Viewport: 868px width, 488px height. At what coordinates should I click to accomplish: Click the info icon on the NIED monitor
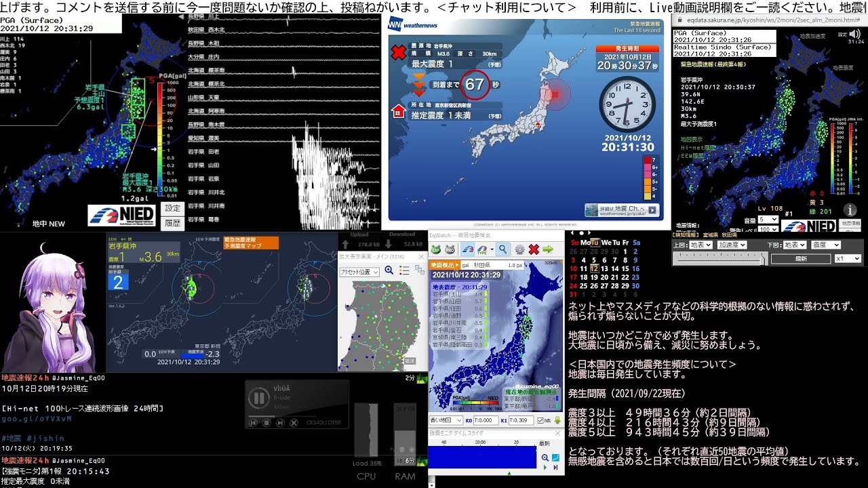pyautogui.click(x=850, y=209)
